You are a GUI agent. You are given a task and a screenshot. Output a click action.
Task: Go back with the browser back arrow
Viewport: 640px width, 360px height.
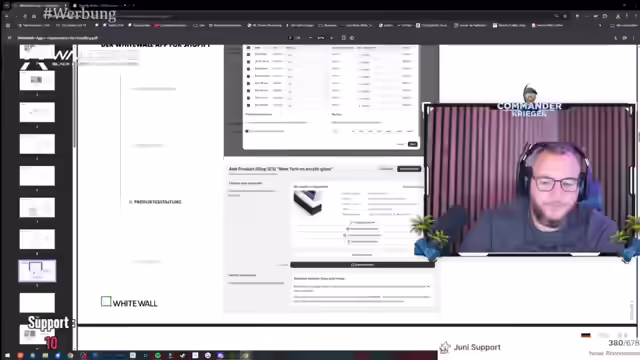pyautogui.click(x=7, y=16)
